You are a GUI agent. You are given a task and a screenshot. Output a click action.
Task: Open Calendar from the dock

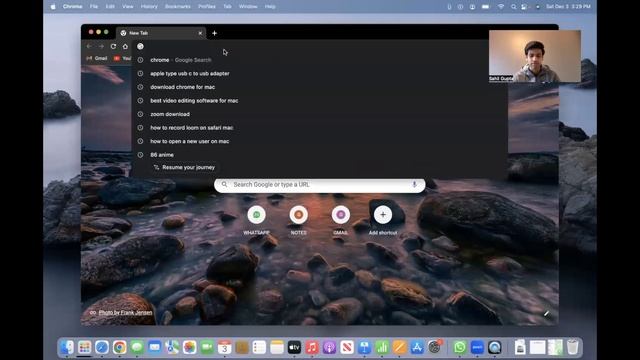(224, 347)
